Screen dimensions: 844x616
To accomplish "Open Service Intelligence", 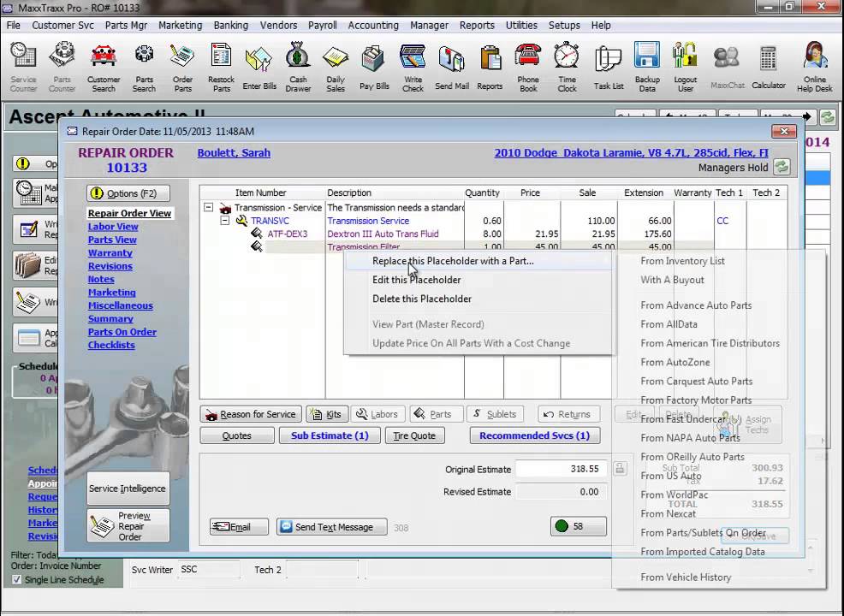I will [x=128, y=489].
